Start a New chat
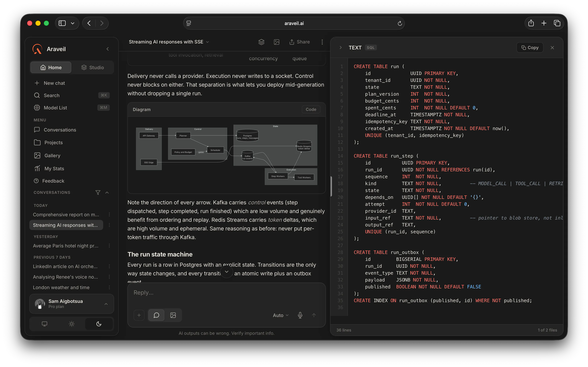Viewport: 588px width, 367px height. [x=72, y=83]
